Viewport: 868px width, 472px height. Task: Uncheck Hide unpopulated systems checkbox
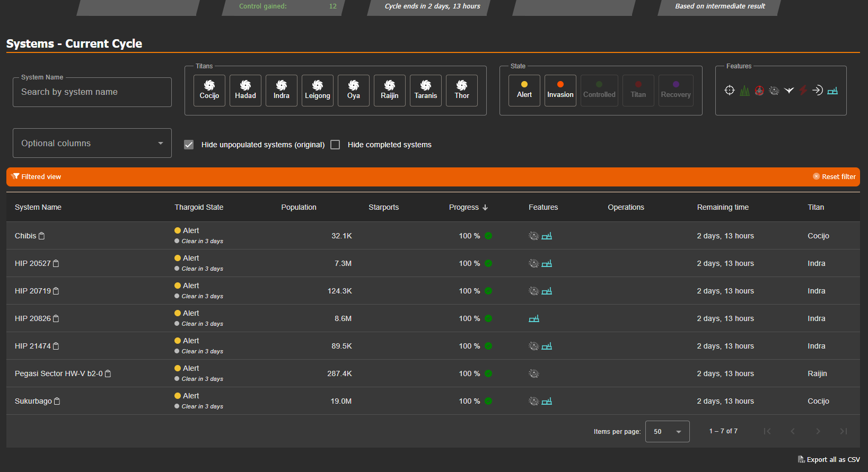189,145
